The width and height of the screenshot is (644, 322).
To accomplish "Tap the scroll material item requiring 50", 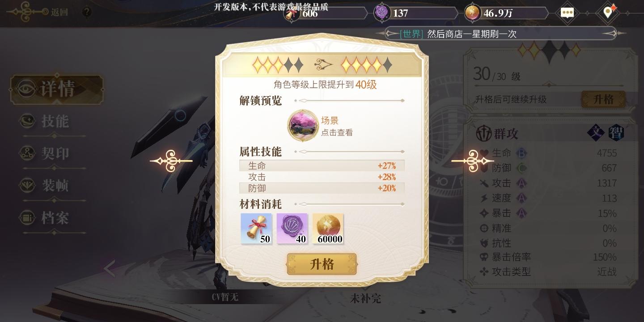I will pyautogui.click(x=256, y=229).
